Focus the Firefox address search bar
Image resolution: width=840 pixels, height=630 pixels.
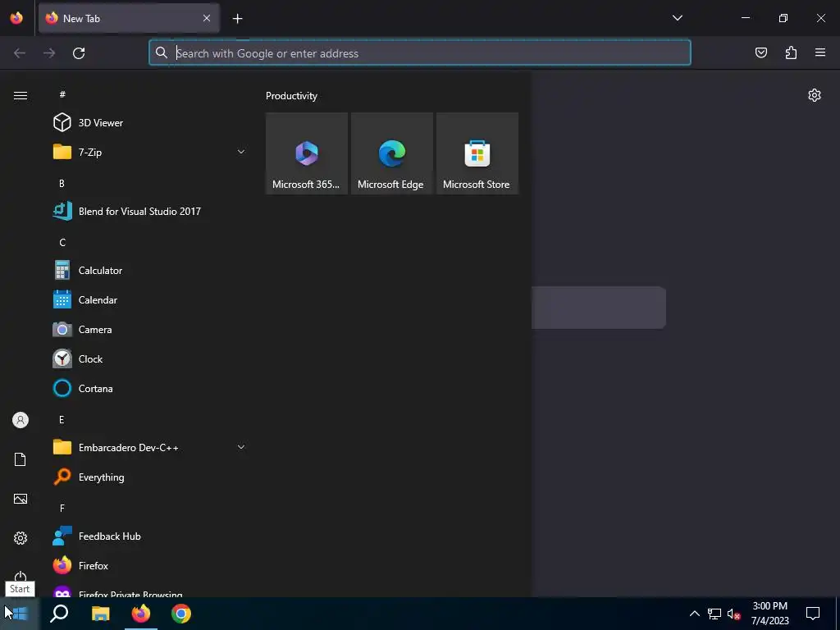pos(420,52)
